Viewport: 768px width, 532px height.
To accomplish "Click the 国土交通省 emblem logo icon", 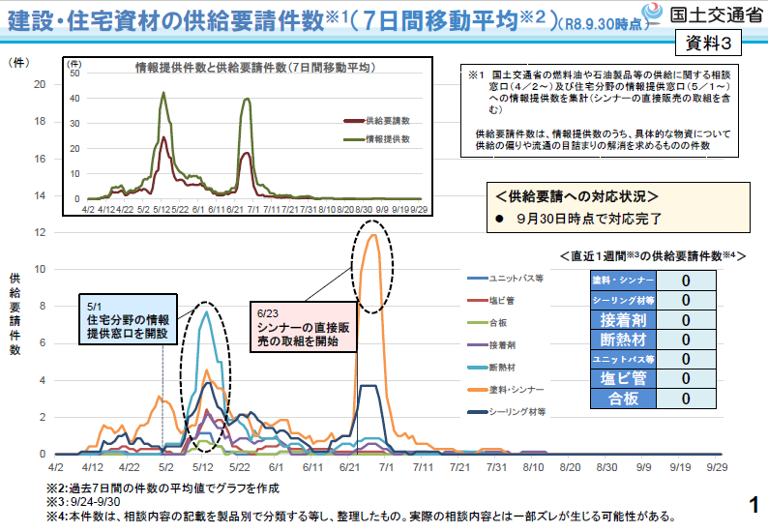I will (651, 13).
